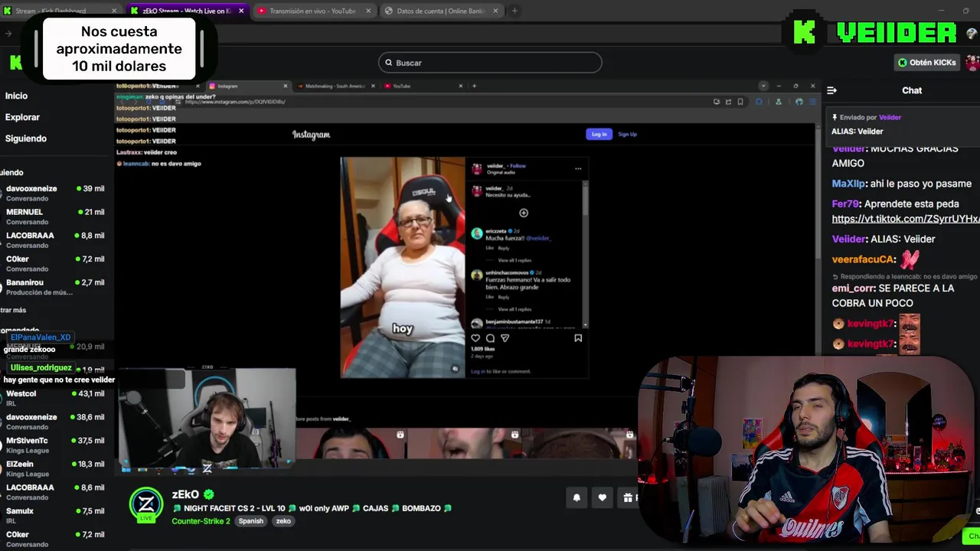Click zEkO channel avatar with LIVE badge
Image resolution: width=980 pixels, height=551 pixels.
(145, 505)
